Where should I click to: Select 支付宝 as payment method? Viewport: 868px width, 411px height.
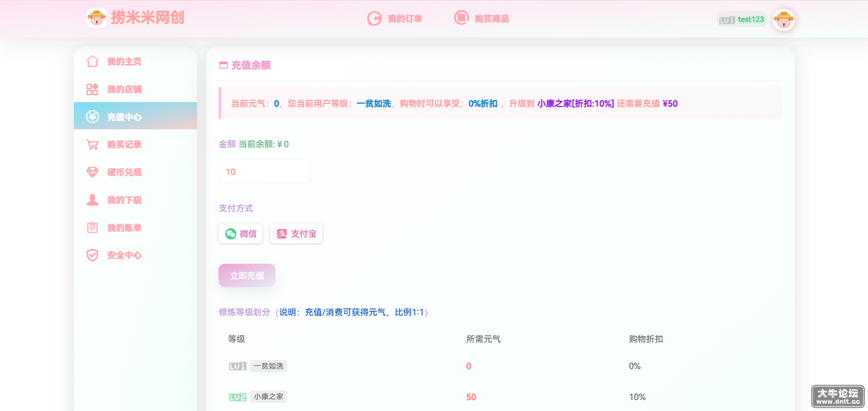(296, 233)
